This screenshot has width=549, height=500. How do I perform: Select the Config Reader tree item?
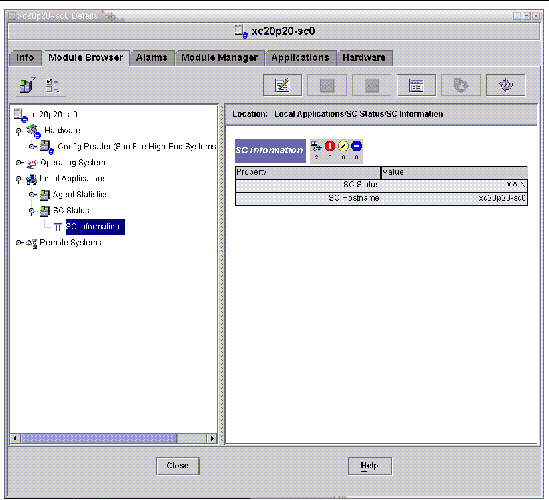137,146
